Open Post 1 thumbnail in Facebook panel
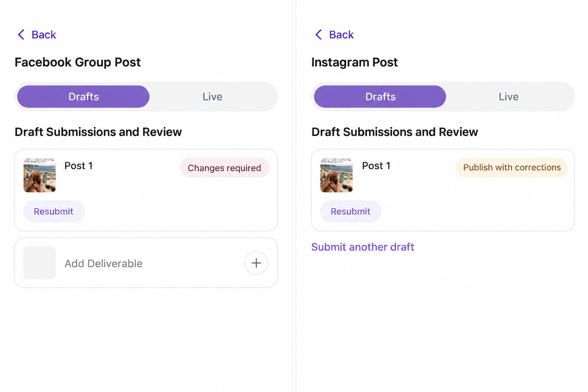The height and width of the screenshot is (392, 588). pos(39,175)
